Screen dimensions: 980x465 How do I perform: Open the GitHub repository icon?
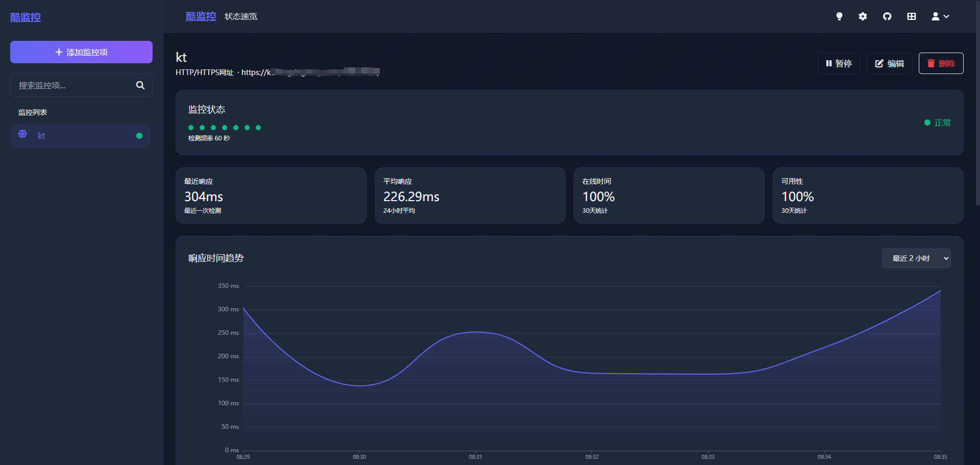coord(887,16)
